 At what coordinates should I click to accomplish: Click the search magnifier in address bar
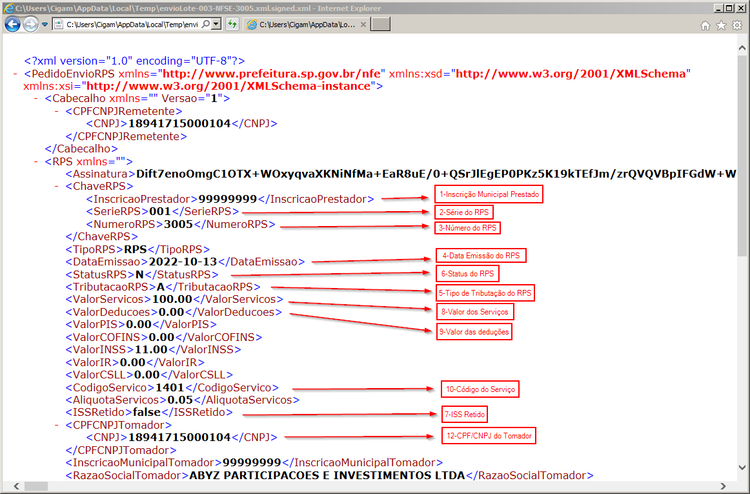[x=205, y=24]
